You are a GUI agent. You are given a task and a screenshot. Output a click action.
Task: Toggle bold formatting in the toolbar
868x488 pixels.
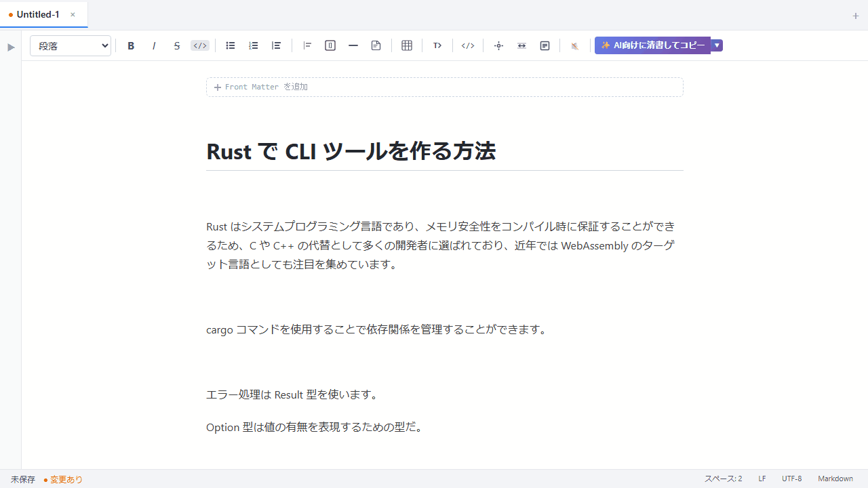point(131,45)
